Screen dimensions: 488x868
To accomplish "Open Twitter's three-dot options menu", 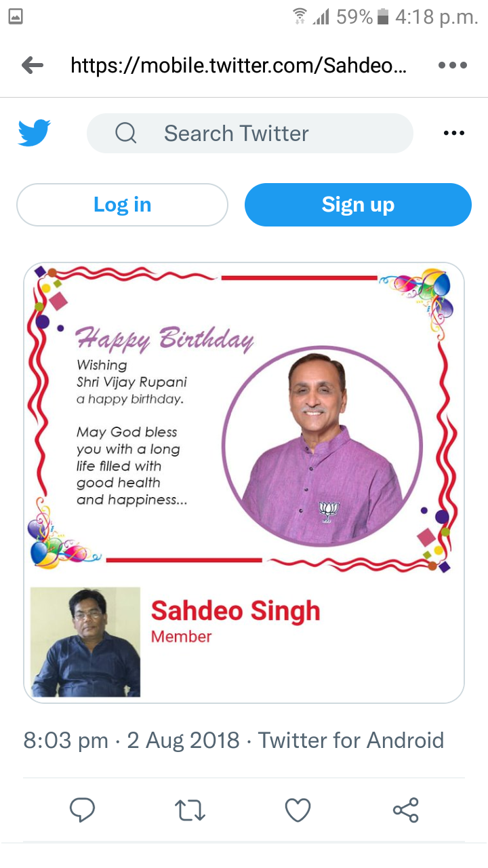I will [453, 133].
